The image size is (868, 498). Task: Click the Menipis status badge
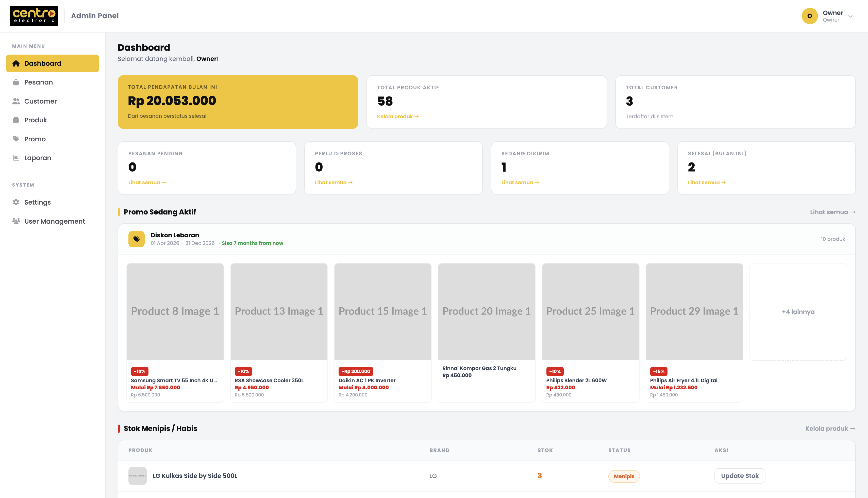pos(624,476)
